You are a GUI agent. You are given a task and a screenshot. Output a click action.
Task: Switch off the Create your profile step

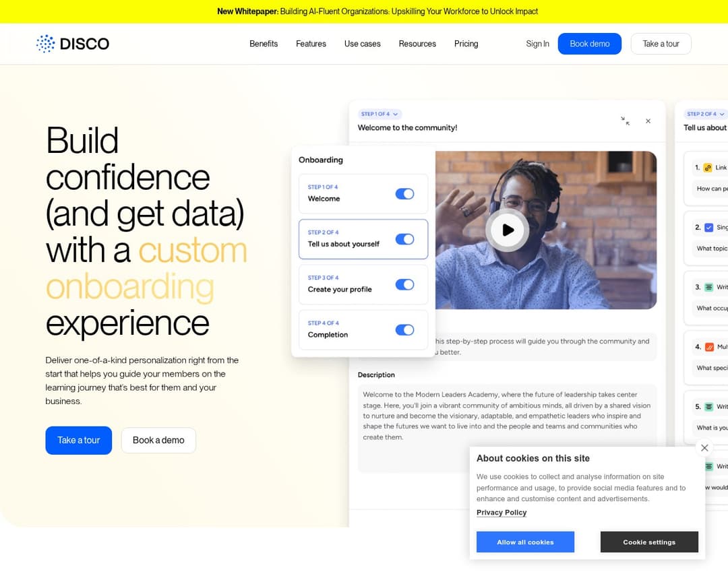[404, 284]
